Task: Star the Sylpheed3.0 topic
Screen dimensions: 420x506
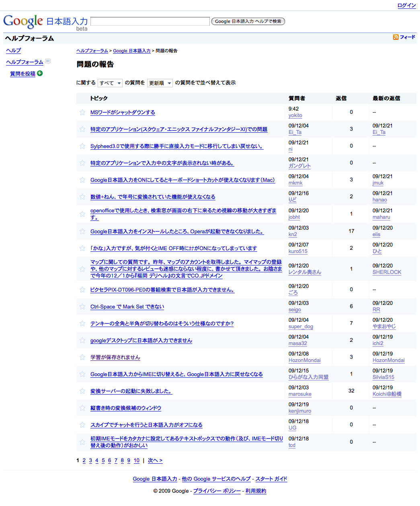Action: [x=82, y=146]
